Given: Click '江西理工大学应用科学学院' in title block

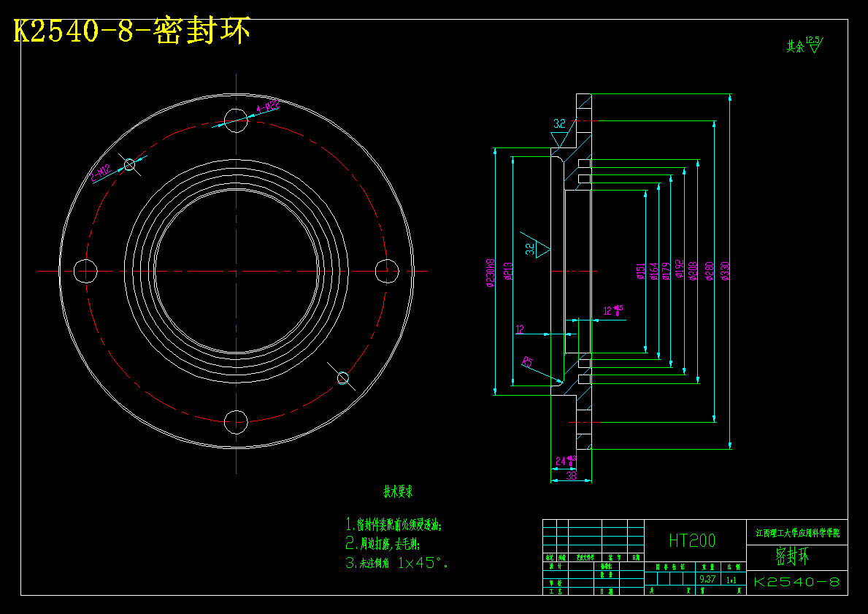Looking at the screenshot, I should click(798, 533).
